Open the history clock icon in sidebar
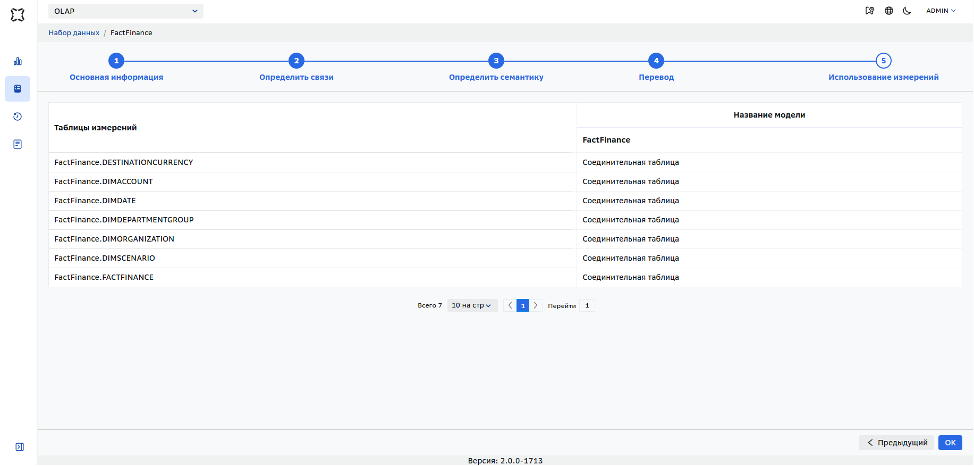This screenshot has height=466, width=974. click(x=17, y=116)
